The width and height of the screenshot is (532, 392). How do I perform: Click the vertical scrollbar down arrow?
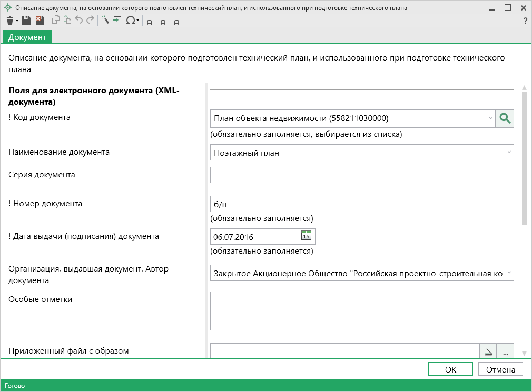(x=524, y=354)
